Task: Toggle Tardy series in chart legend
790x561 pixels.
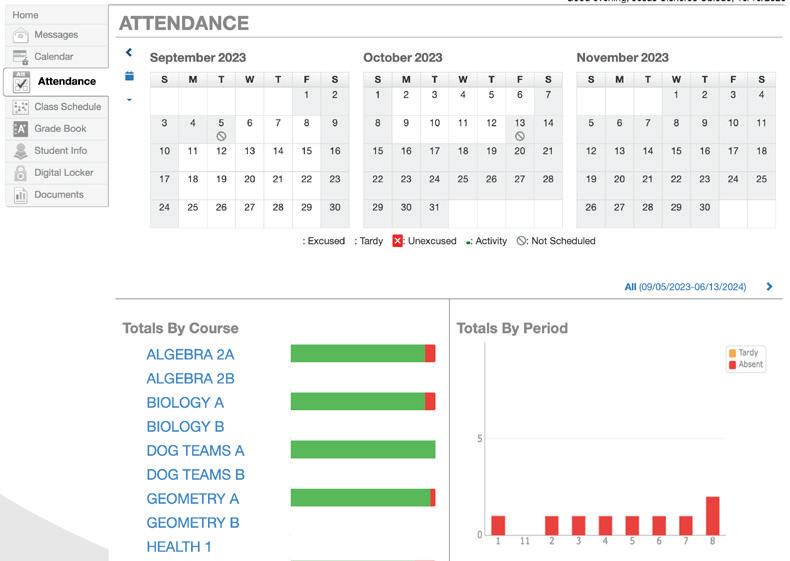Action: [744, 353]
